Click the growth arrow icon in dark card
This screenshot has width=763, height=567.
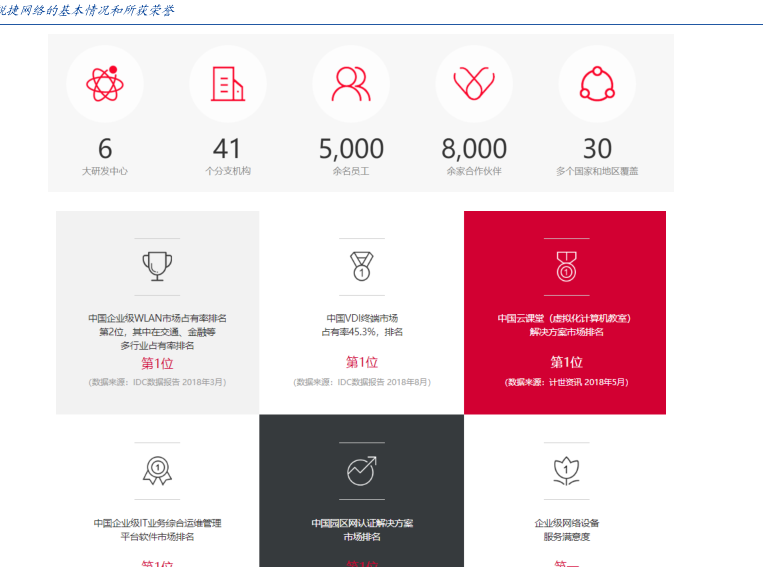(x=361, y=470)
